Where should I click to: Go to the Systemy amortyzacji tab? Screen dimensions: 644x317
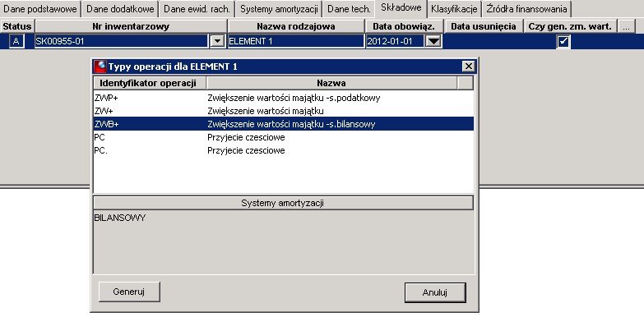[x=279, y=9]
